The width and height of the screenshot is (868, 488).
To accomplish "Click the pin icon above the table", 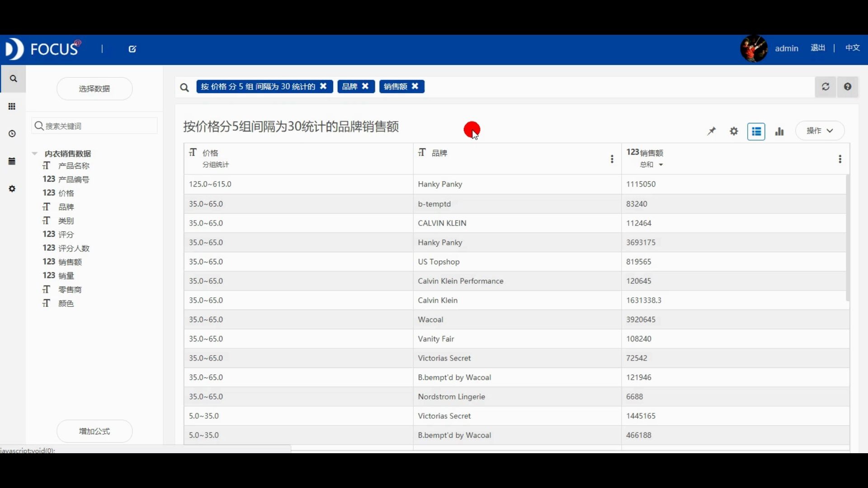I will [712, 131].
